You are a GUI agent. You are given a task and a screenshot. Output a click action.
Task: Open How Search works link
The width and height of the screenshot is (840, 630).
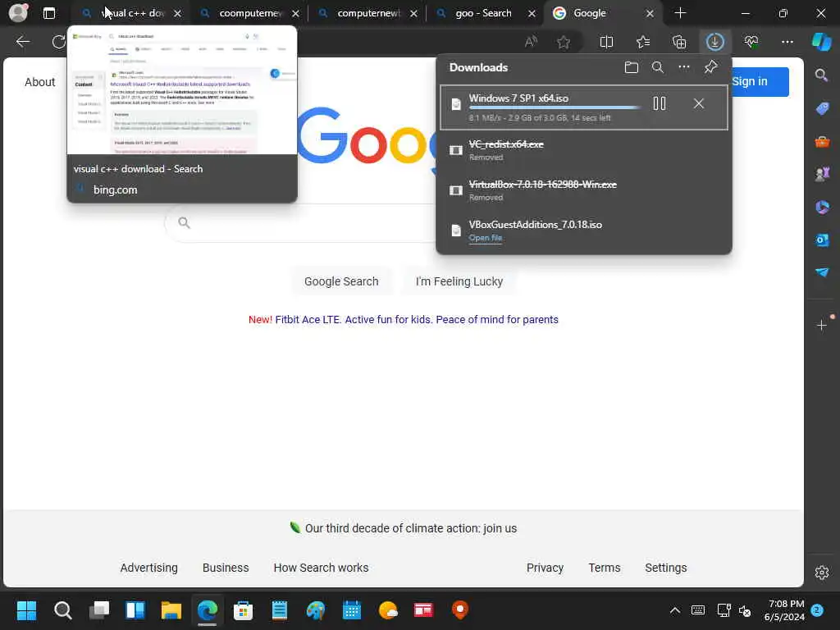[x=321, y=568]
